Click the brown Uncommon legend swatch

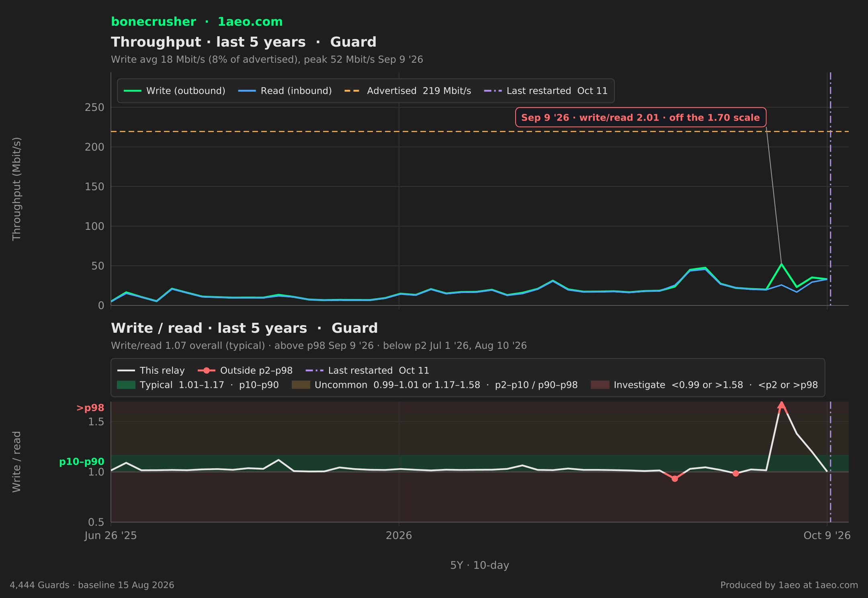(301, 385)
